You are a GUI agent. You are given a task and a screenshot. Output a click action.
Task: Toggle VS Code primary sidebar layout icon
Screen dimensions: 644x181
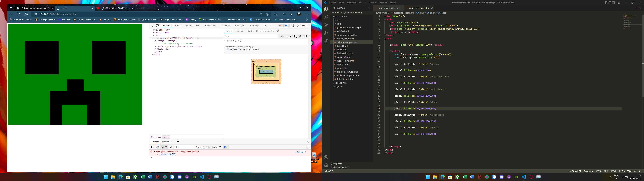click(606, 3)
